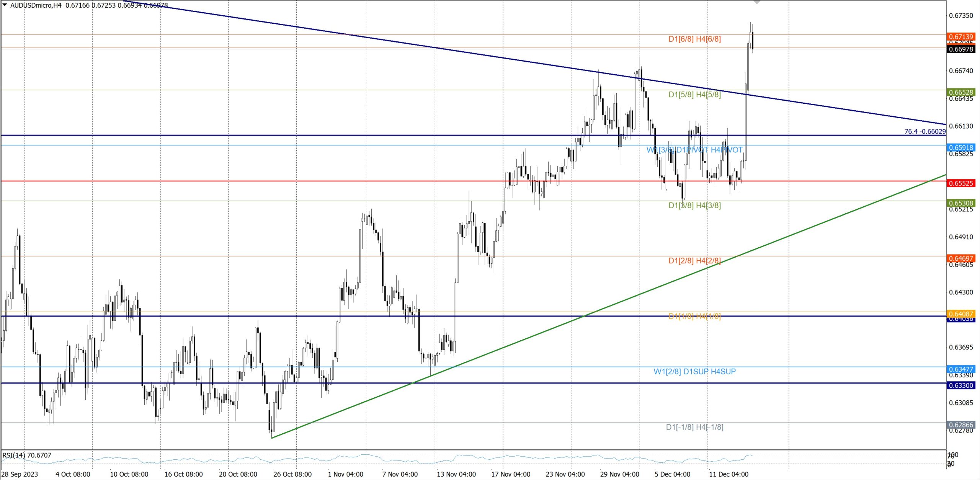The height and width of the screenshot is (480, 980).
Task: Click the 11 Dec 04:00 date label
Action: pos(728,474)
